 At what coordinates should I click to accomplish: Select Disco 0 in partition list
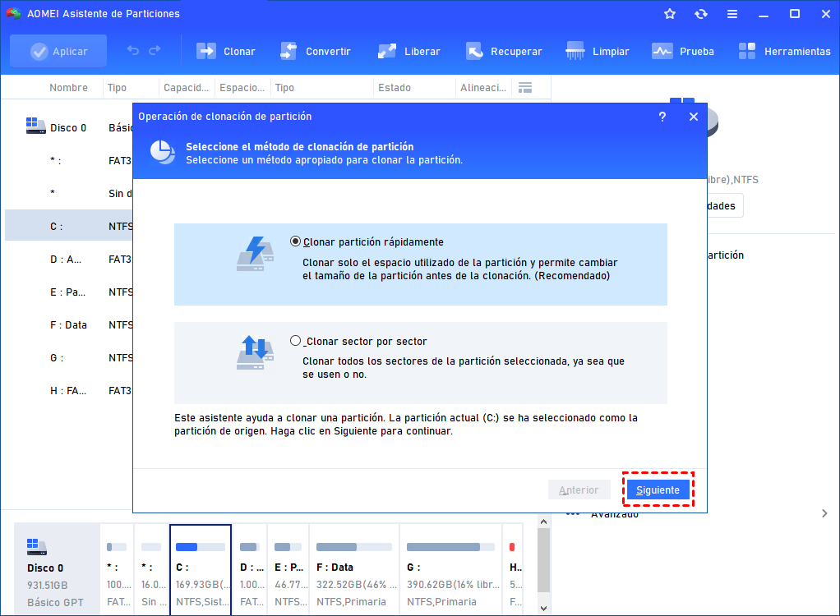[69, 127]
